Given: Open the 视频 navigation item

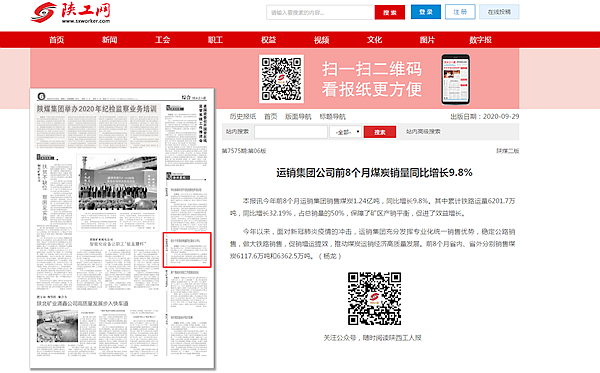Looking at the screenshot, I should coord(321,40).
